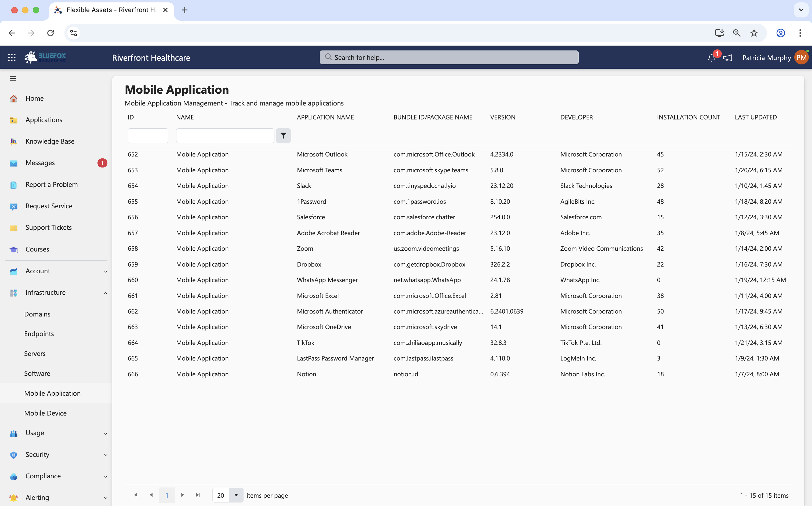Go back in browser history
The height and width of the screenshot is (506, 812).
click(x=12, y=33)
